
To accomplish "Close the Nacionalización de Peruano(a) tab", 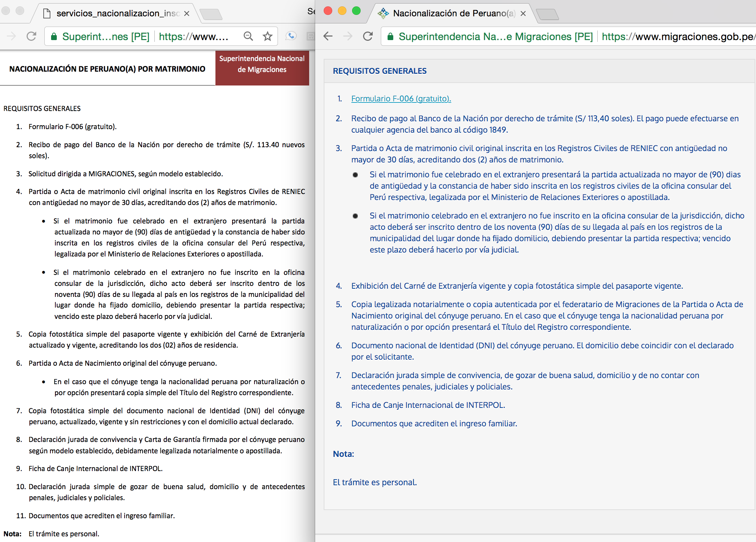I will coord(523,13).
